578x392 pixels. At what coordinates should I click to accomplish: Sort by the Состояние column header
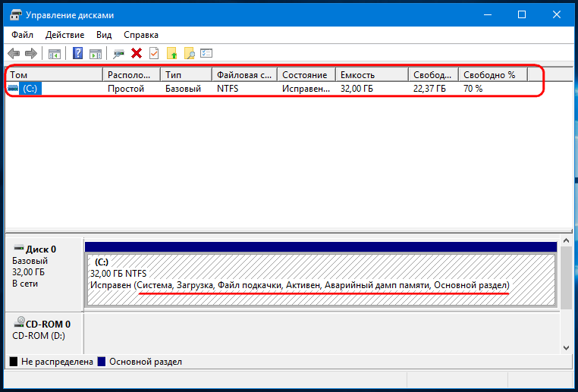(x=306, y=75)
